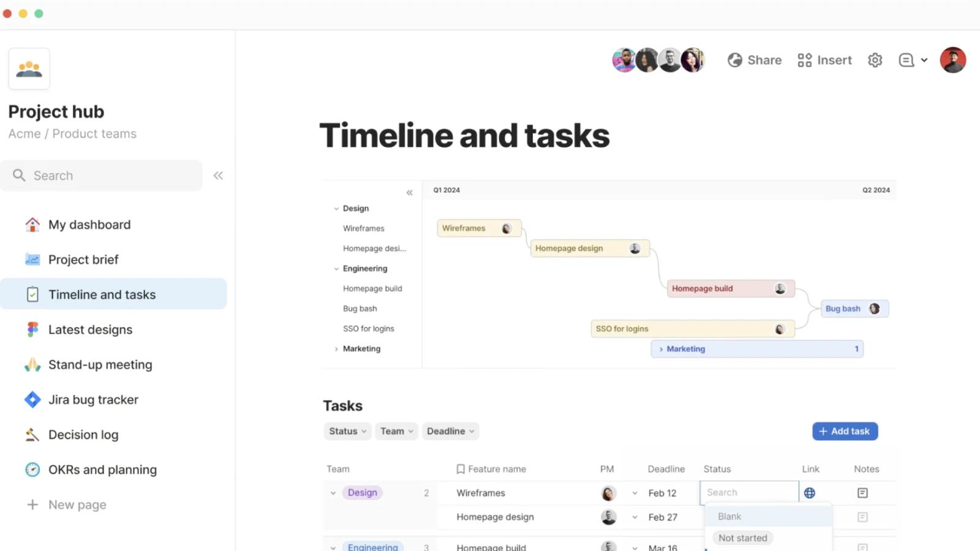Expand the Homepage design row deadline chevron
Screen dimensions: 980x551
click(635, 517)
